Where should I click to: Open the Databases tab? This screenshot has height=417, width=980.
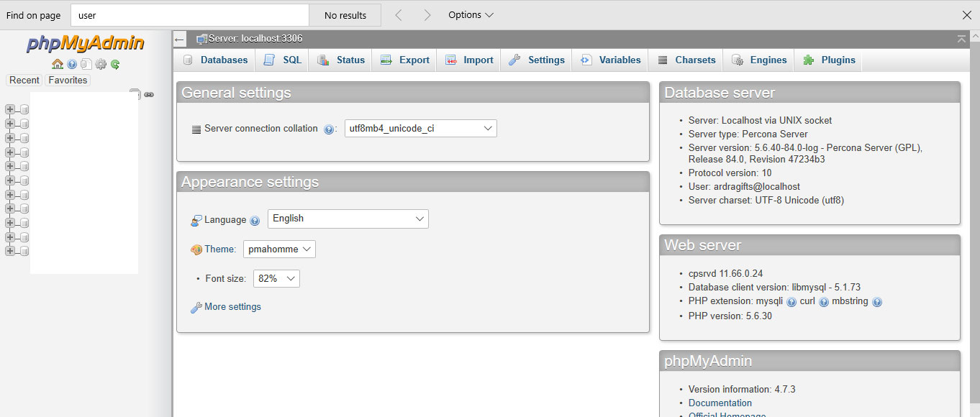215,60
